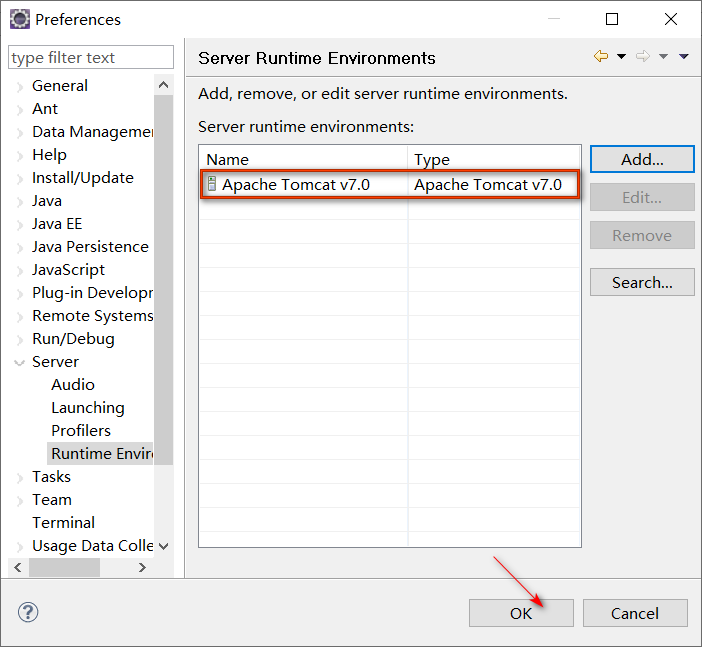Select the Audio item under Server
The width and height of the screenshot is (702, 647).
73,385
